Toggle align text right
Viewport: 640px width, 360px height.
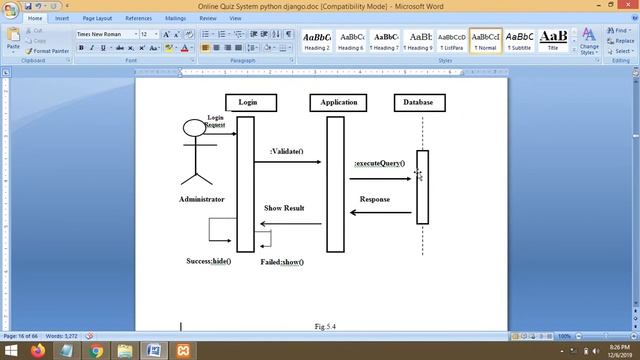click(227, 48)
